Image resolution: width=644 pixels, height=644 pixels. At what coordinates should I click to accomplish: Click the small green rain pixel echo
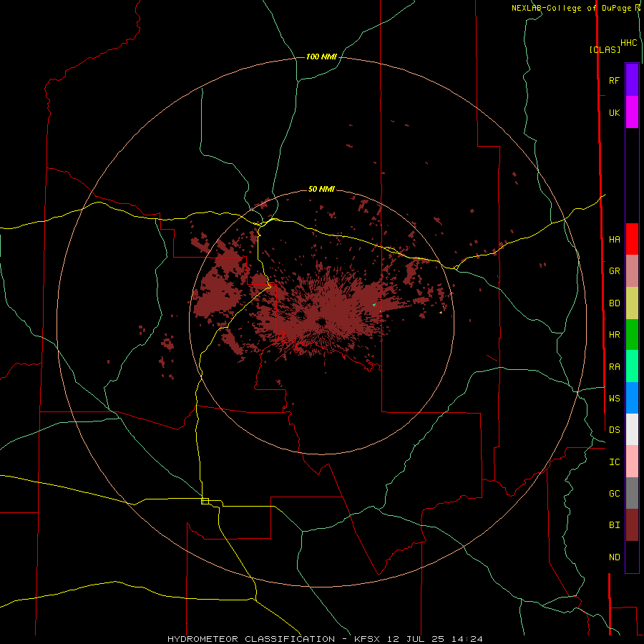[x=374, y=305]
